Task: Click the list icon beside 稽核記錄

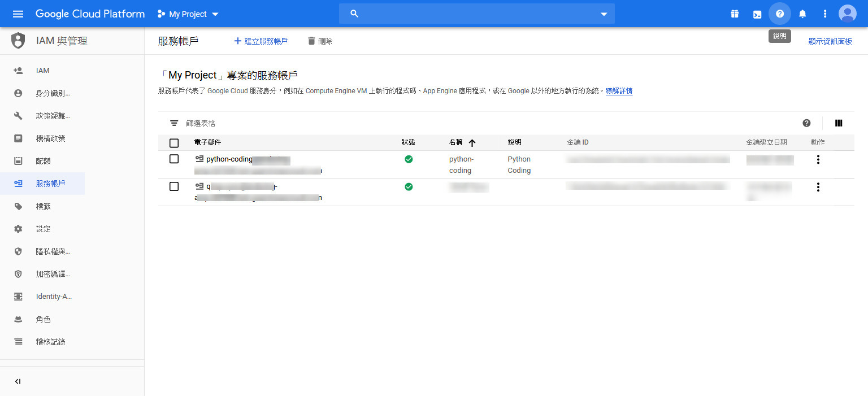Action: click(x=18, y=342)
